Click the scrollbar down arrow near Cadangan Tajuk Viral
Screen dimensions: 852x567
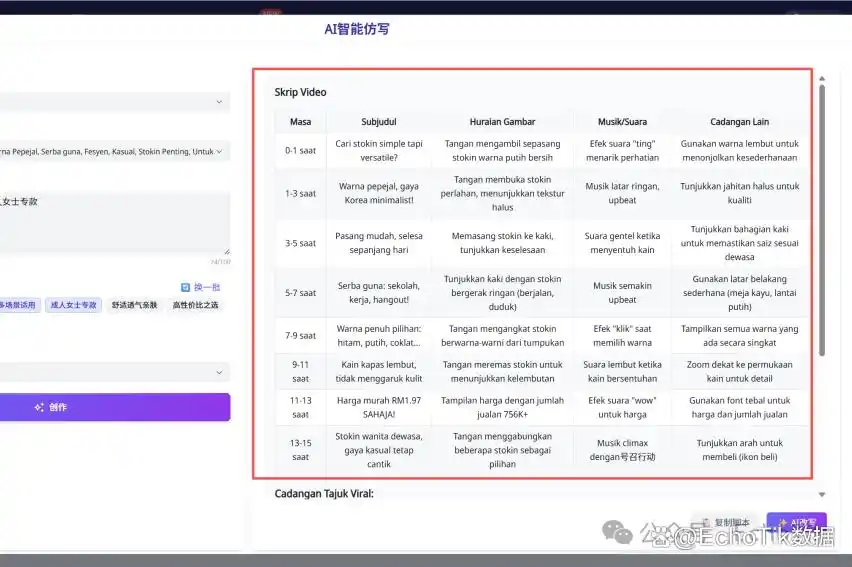point(822,494)
